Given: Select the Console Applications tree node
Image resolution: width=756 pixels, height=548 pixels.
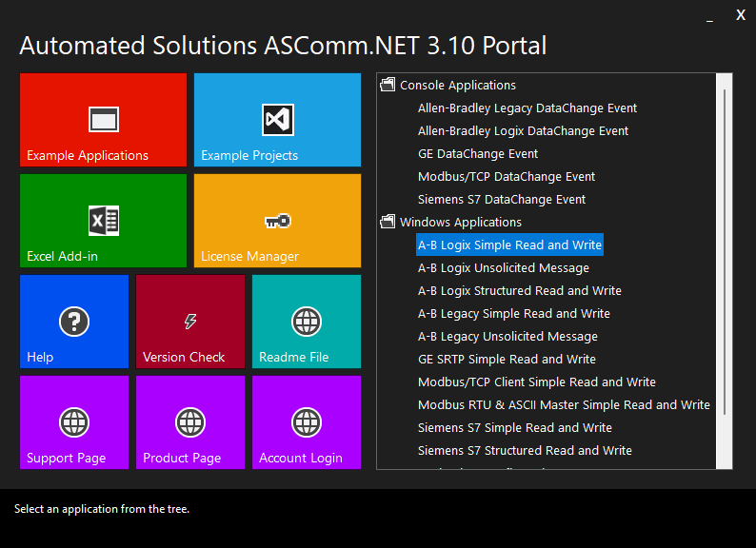Looking at the screenshot, I should tap(458, 86).
